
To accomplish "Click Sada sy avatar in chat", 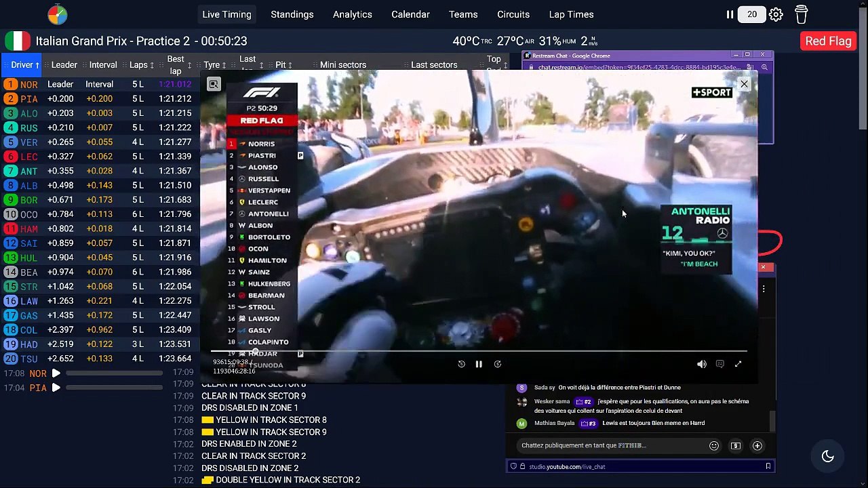I will 521,388.
